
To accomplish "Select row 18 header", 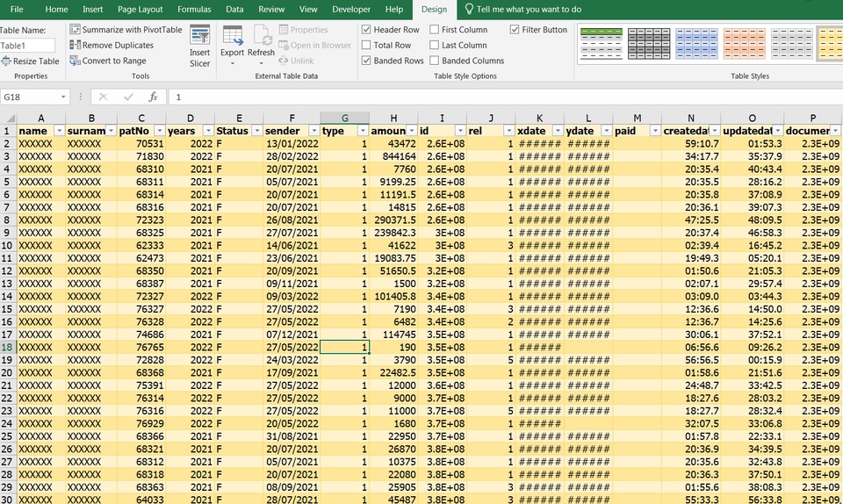I will (x=8, y=347).
